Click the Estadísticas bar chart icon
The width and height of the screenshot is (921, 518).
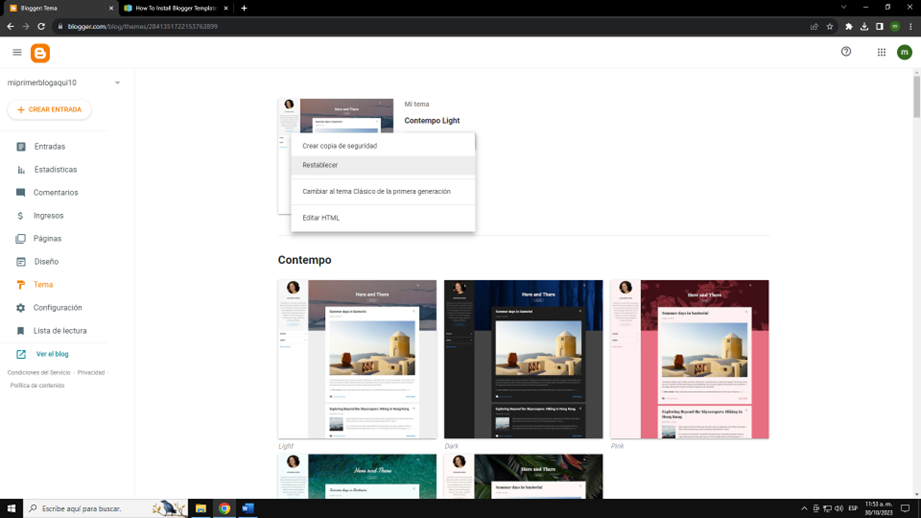(x=21, y=170)
